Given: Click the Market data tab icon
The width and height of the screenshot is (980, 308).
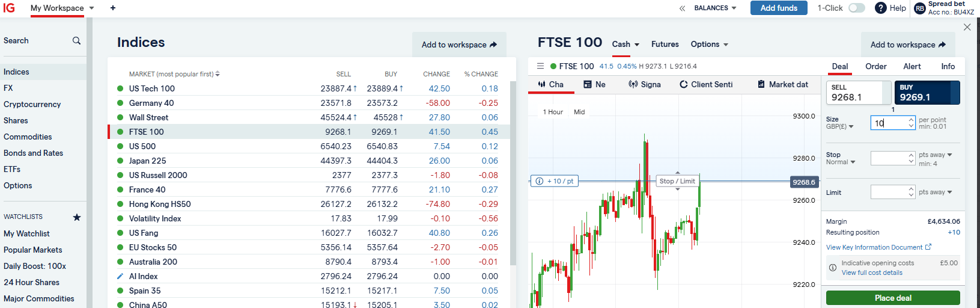Looking at the screenshot, I should pos(761,84).
